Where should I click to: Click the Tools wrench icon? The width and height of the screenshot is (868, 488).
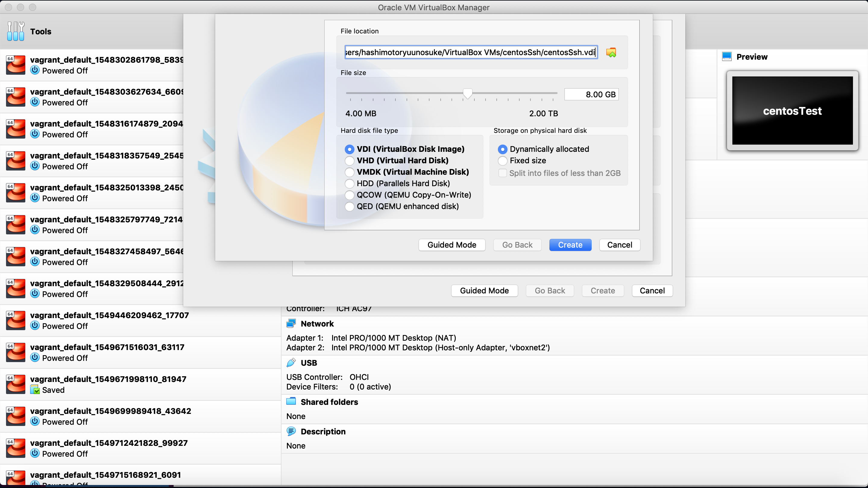point(15,31)
